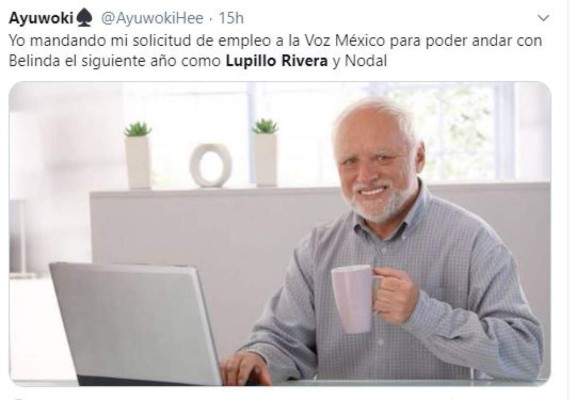This screenshot has height=400, width=576.
Task: Click the Voz México phrase
Action: 345,40
